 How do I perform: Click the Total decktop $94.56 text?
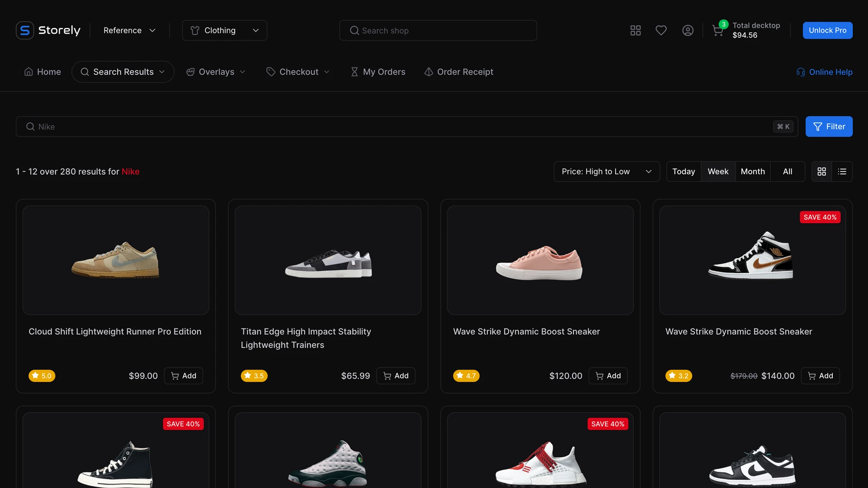click(756, 30)
